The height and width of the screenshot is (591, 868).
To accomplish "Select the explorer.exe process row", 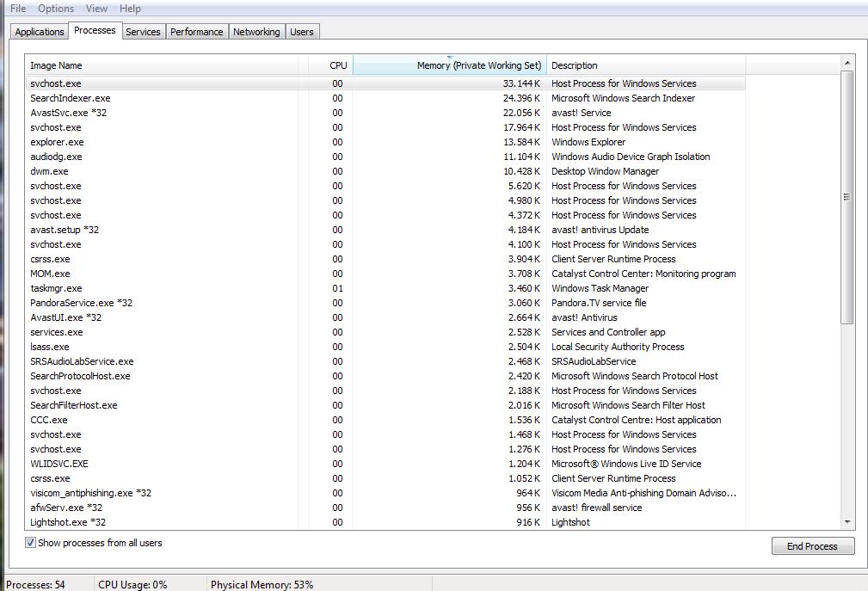I will point(385,142).
